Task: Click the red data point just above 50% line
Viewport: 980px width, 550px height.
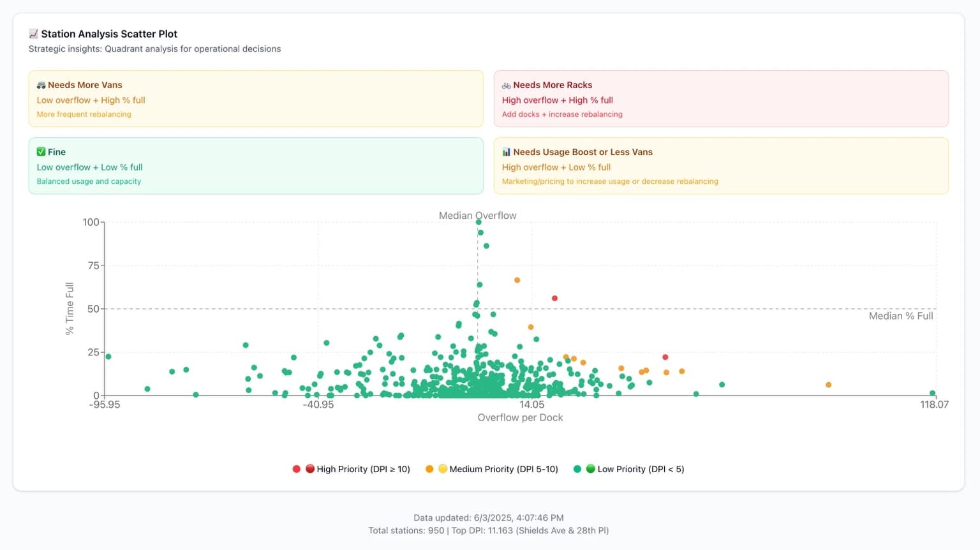Action: (x=554, y=299)
